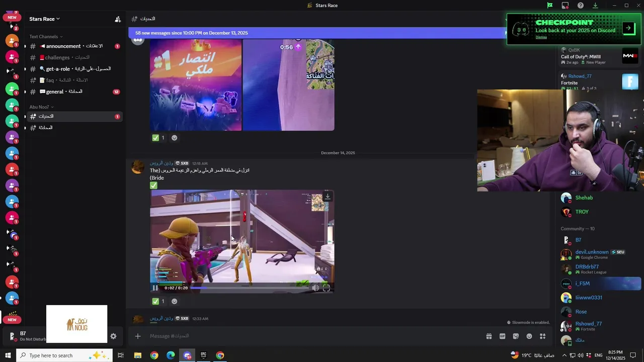Collapse the Abu Noo7 category
The height and width of the screenshot is (362, 644).
41,107
